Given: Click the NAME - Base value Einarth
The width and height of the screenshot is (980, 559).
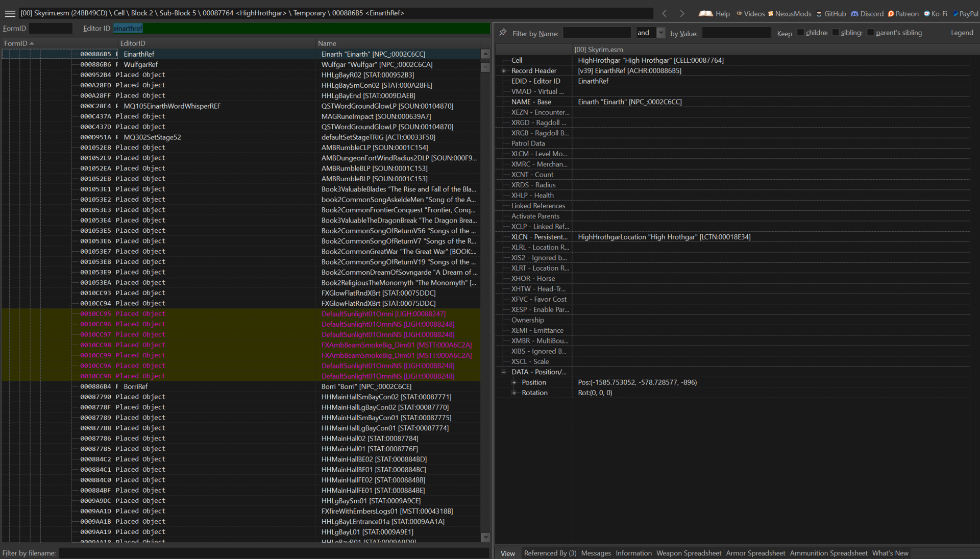Looking at the screenshot, I should pyautogui.click(x=629, y=102).
